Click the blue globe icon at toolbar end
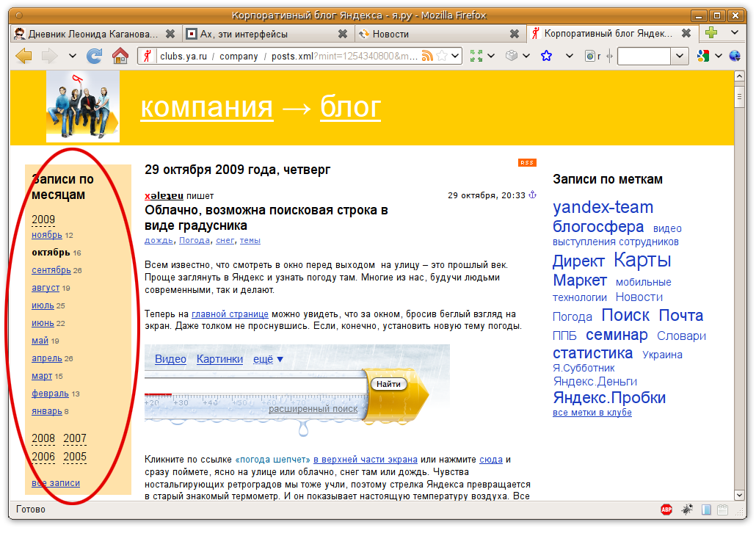This screenshot has width=756, height=547. point(734,56)
